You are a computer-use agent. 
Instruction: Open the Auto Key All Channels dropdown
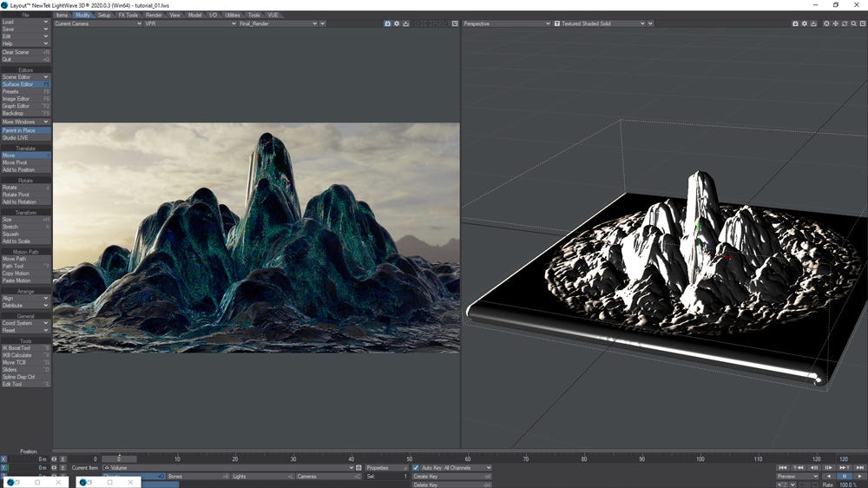click(x=457, y=468)
